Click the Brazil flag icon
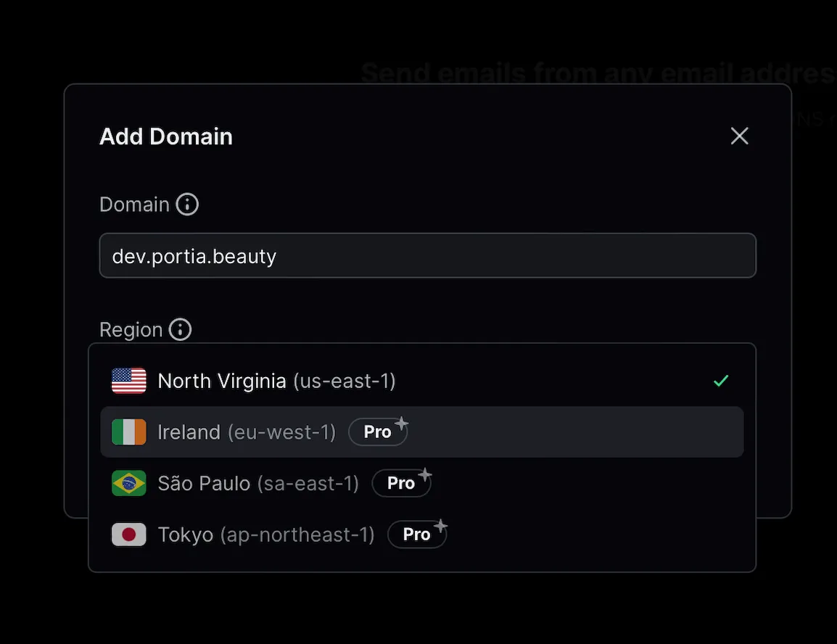This screenshot has width=837, height=644. pos(128,483)
